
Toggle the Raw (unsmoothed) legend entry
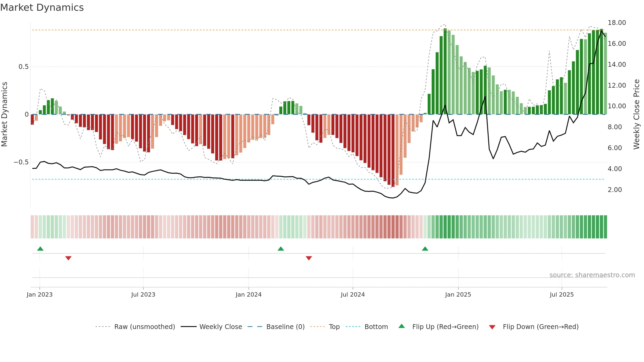(135, 327)
